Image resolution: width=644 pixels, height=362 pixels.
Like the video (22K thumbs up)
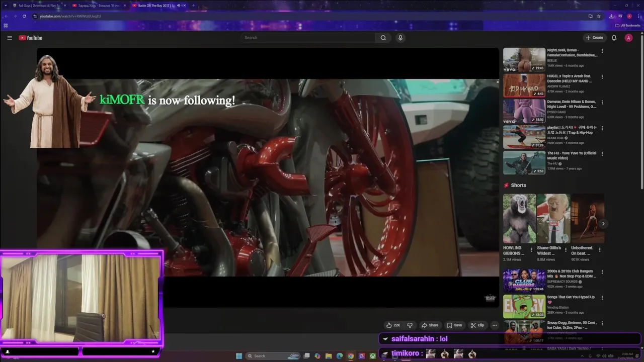[x=393, y=325]
